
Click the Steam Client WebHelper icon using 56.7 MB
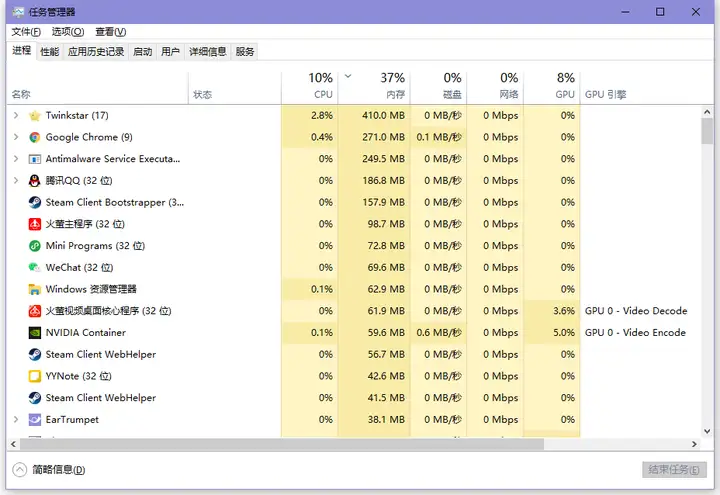(x=35, y=354)
